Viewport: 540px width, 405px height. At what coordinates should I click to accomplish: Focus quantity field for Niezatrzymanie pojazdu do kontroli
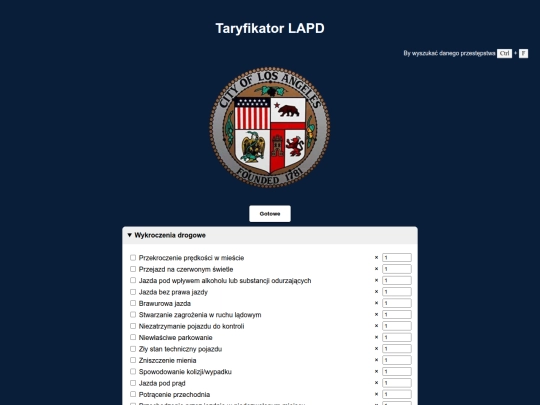pos(397,326)
